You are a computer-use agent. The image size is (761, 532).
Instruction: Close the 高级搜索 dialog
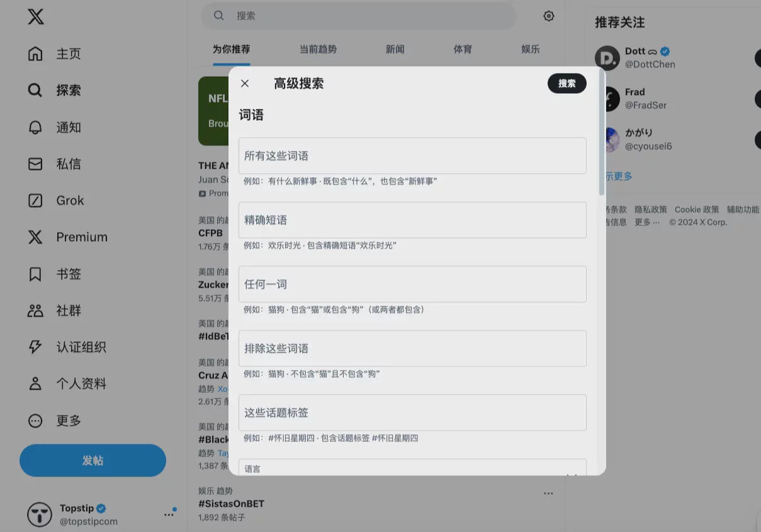click(245, 83)
